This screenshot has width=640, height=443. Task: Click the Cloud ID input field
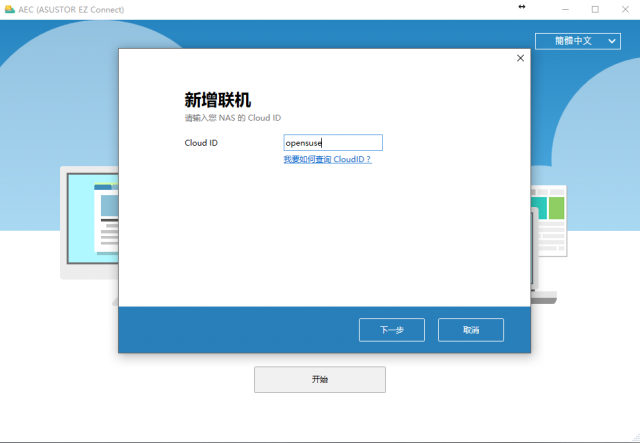(333, 142)
